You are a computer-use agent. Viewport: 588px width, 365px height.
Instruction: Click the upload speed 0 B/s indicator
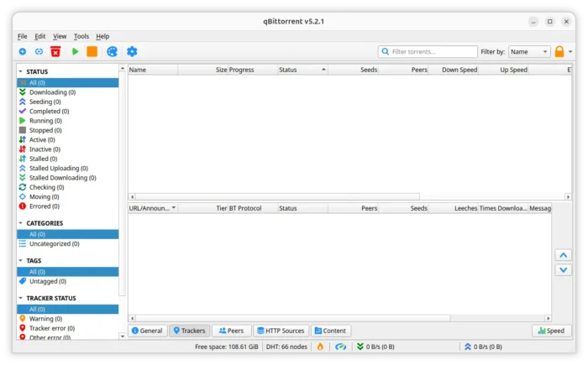click(483, 347)
